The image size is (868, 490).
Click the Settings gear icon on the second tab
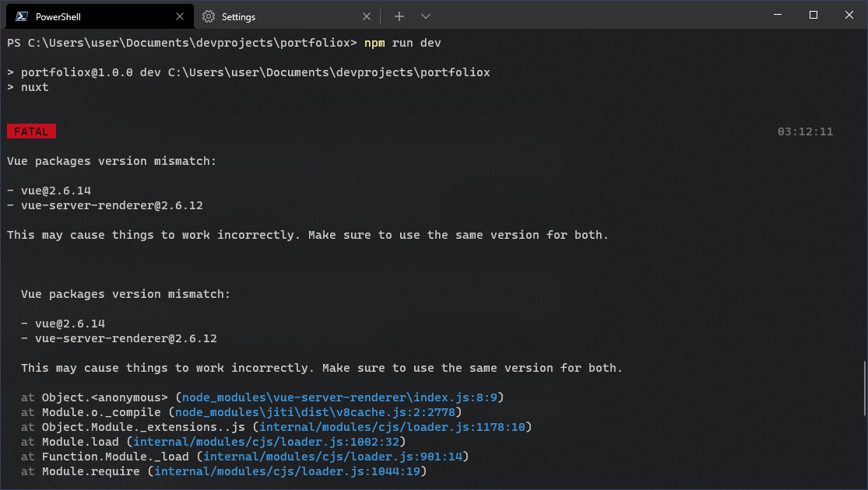coord(209,16)
